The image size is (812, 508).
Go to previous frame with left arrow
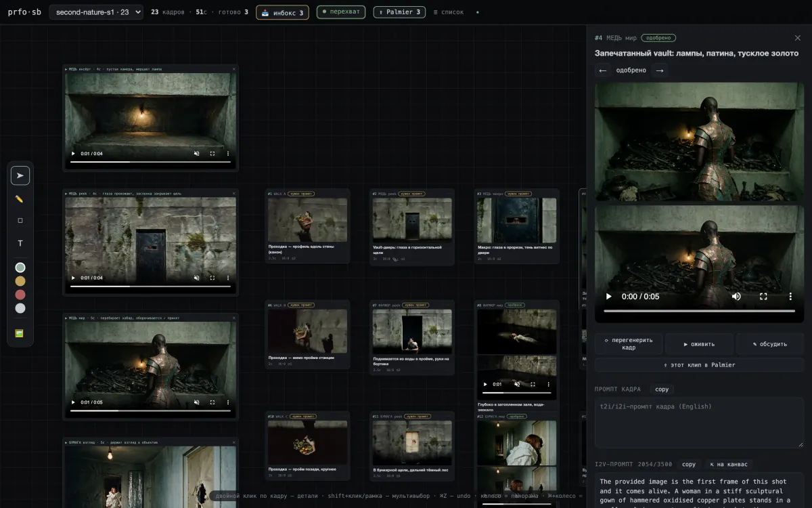tap(603, 70)
